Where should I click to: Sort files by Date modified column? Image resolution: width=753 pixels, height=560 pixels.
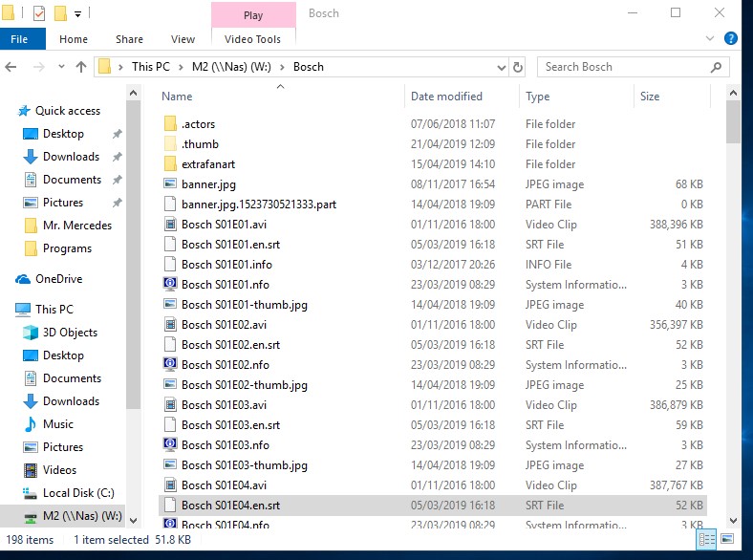tap(446, 97)
